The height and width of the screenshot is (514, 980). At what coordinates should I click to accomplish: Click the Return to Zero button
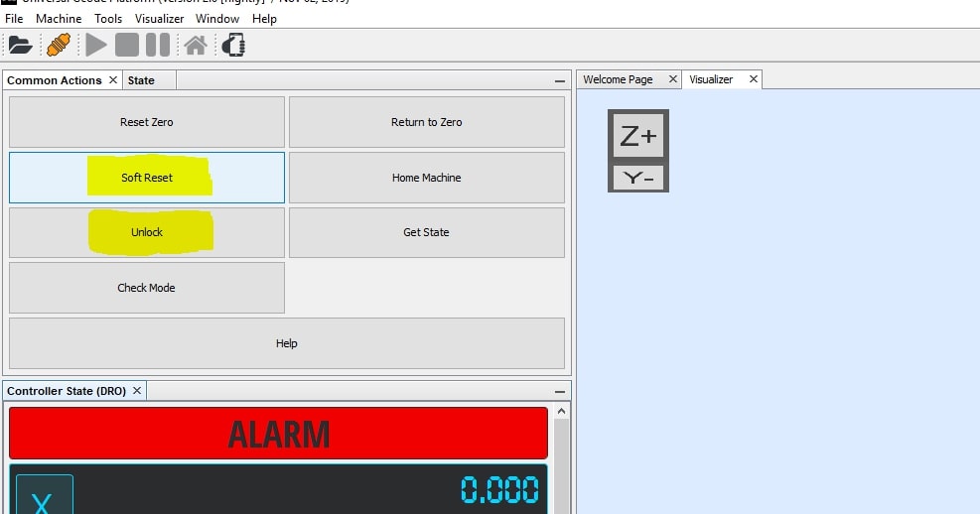(x=426, y=122)
